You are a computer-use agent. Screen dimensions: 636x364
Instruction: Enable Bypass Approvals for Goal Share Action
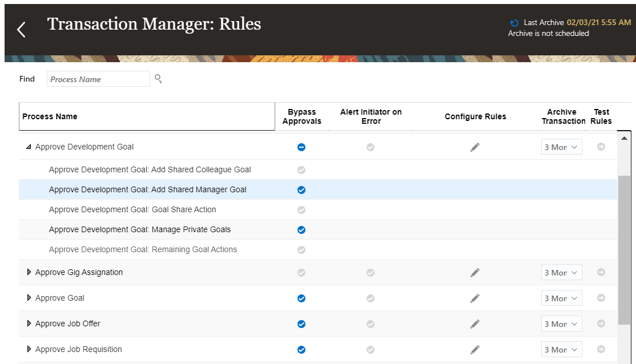301,209
